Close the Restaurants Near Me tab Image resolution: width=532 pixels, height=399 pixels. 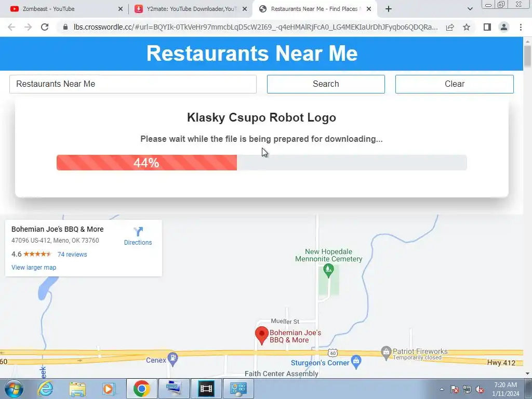point(369,9)
